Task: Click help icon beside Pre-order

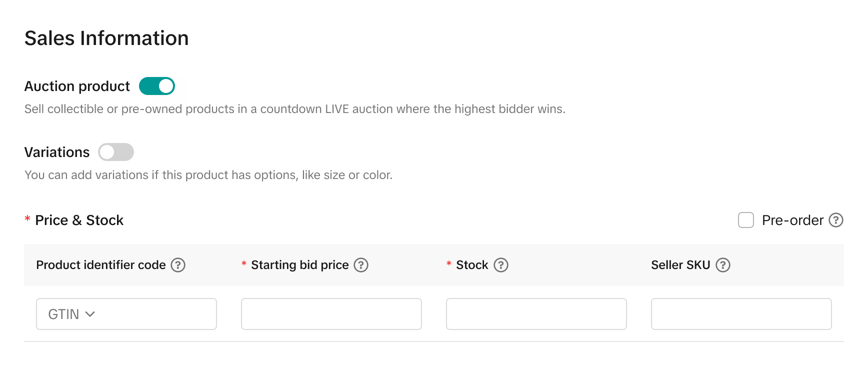Action: [x=836, y=220]
